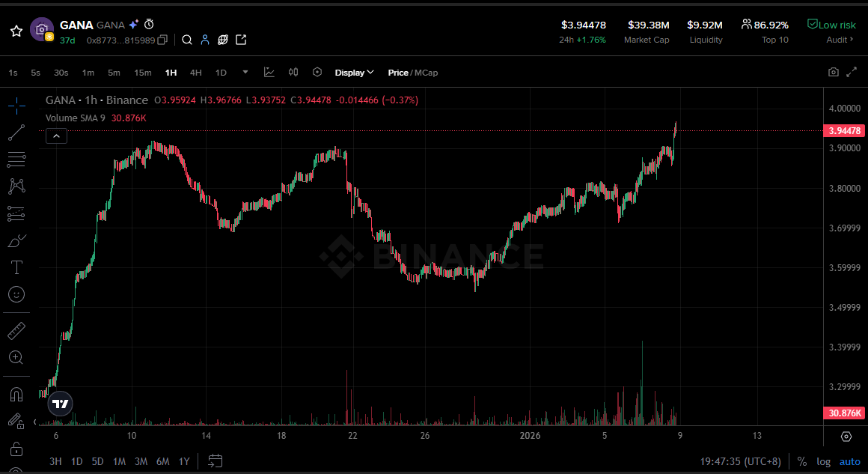Set chart range to 3H
Screen dimensions: 868x474
click(55, 461)
